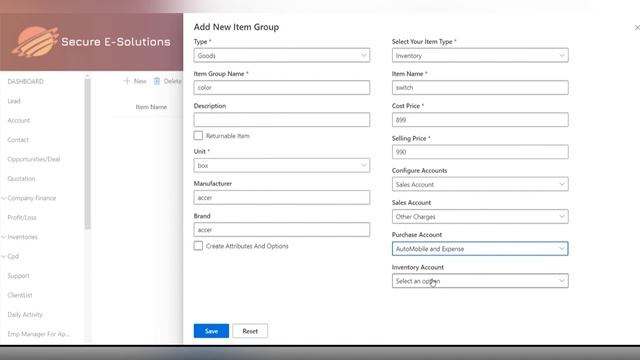
Task: Open Account in the sidebar
Action: [19, 120]
